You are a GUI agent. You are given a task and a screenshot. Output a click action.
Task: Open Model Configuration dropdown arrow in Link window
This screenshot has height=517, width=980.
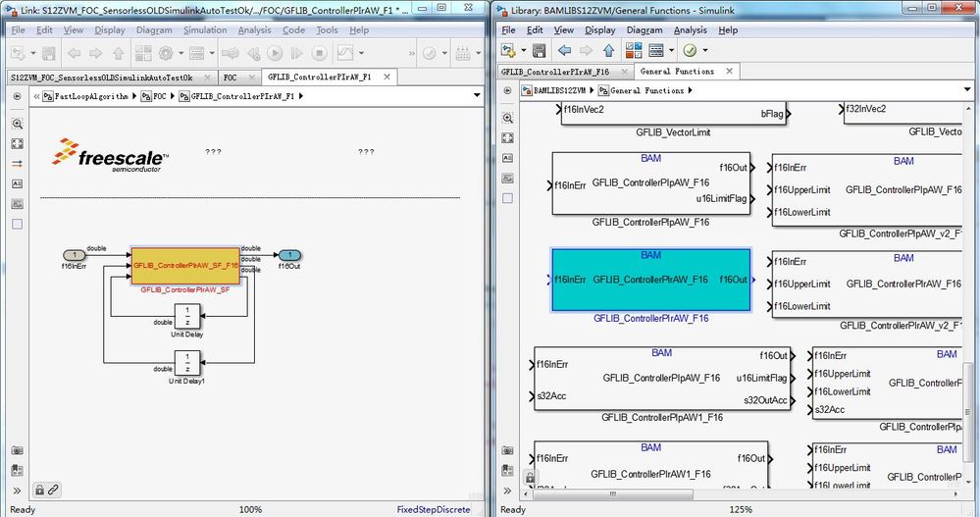click(x=181, y=54)
